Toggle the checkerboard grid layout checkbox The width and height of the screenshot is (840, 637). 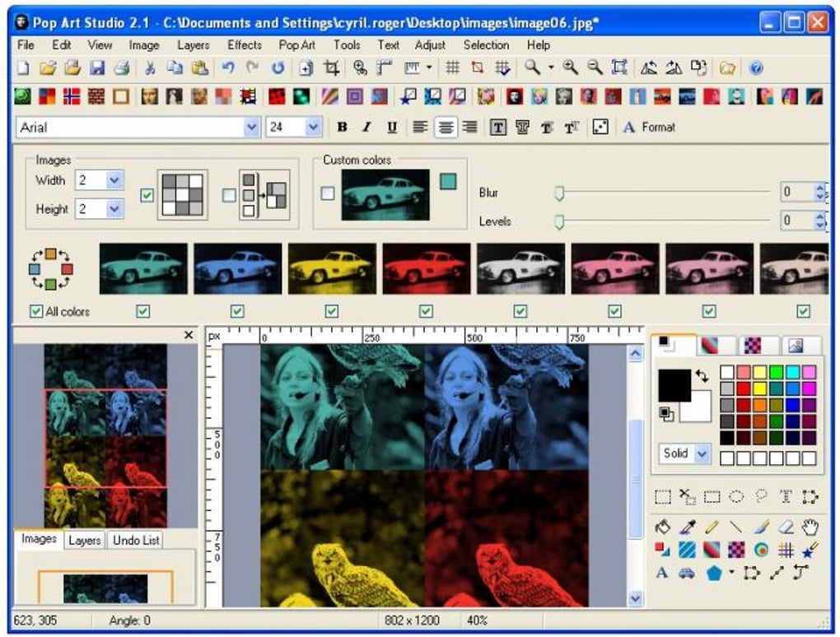click(x=147, y=195)
